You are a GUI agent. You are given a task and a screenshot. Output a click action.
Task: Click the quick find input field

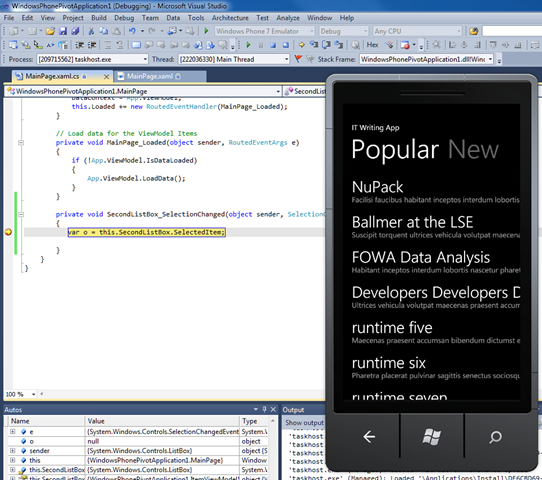point(512,31)
